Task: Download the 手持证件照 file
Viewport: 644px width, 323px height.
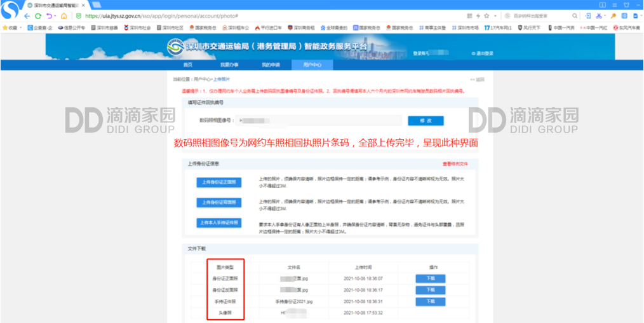Action: [x=431, y=301]
